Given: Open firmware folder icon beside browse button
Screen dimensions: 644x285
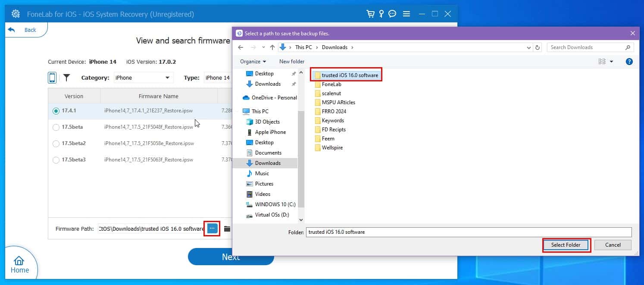Looking at the screenshot, I should 227,229.
